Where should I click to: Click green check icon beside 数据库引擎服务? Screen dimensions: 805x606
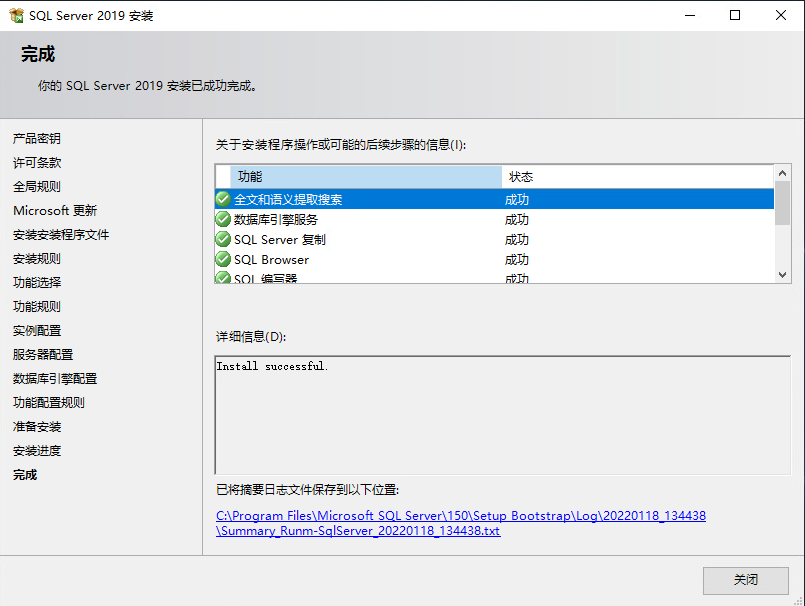[x=223, y=219]
